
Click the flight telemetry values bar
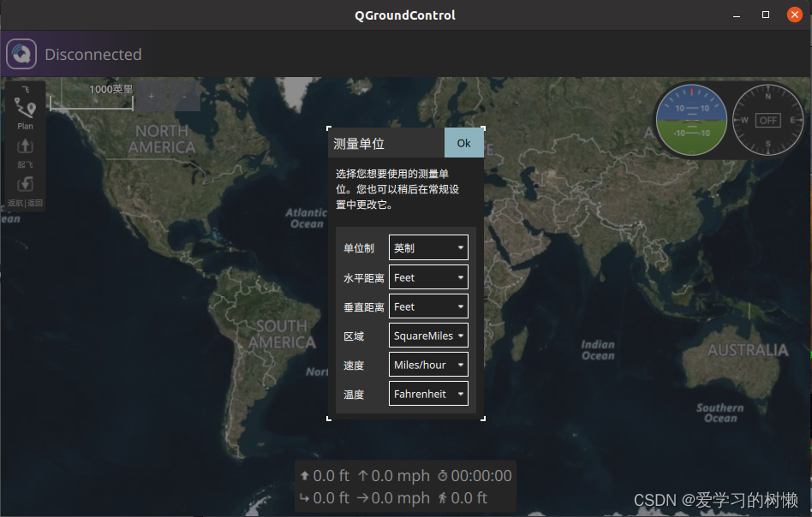pyautogui.click(x=404, y=486)
